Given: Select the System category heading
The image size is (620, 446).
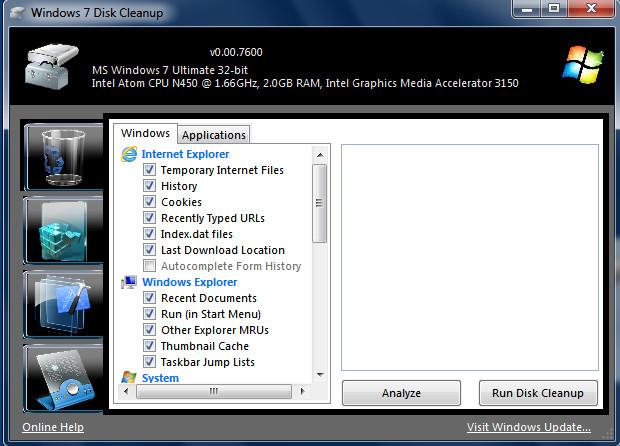Looking at the screenshot, I should coord(161,378).
